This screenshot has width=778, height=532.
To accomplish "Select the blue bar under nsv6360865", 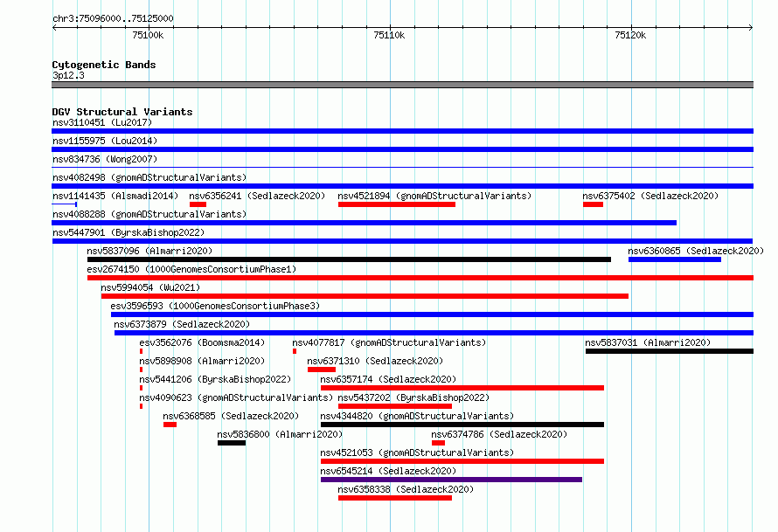I will point(674,259).
